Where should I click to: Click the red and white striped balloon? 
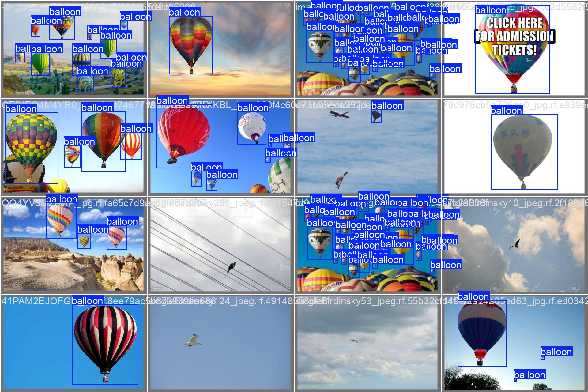point(131,145)
